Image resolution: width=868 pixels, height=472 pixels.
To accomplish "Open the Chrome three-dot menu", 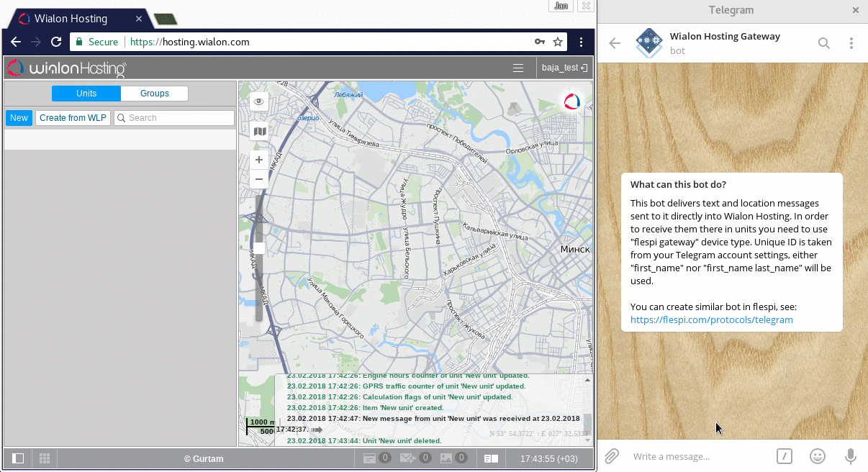I will (x=582, y=42).
